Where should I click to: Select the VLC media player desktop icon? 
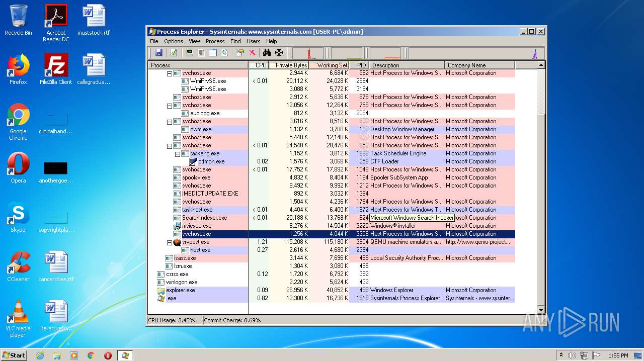[x=18, y=319]
